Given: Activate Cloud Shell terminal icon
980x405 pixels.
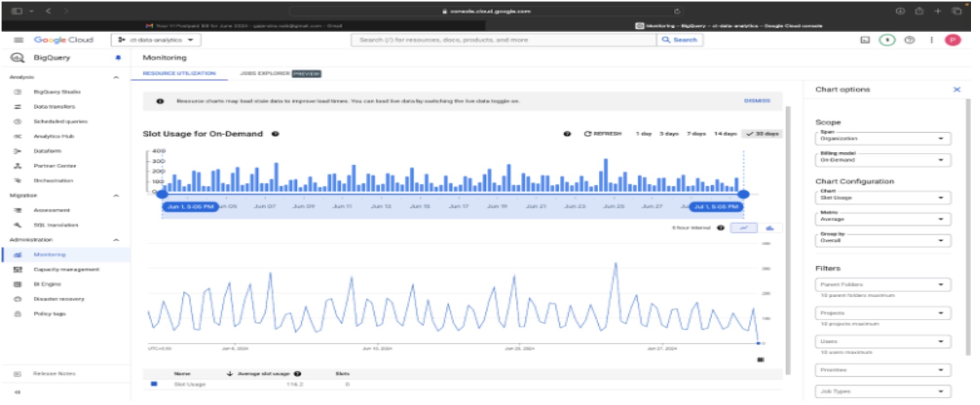Looking at the screenshot, I should (x=865, y=40).
